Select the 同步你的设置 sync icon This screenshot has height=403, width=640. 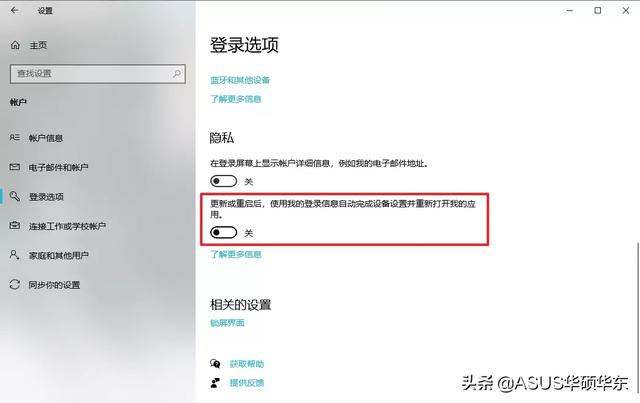[15, 285]
